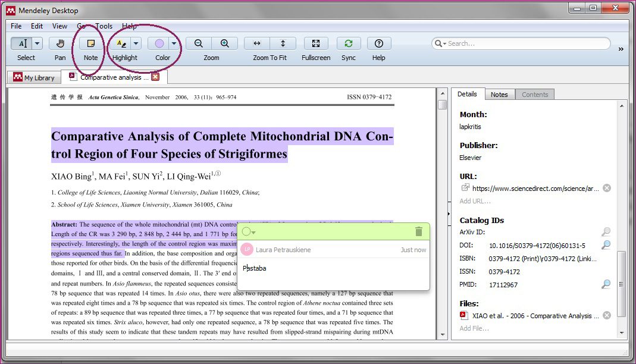
Task: Open the View menu
Action: tap(59, 26)
